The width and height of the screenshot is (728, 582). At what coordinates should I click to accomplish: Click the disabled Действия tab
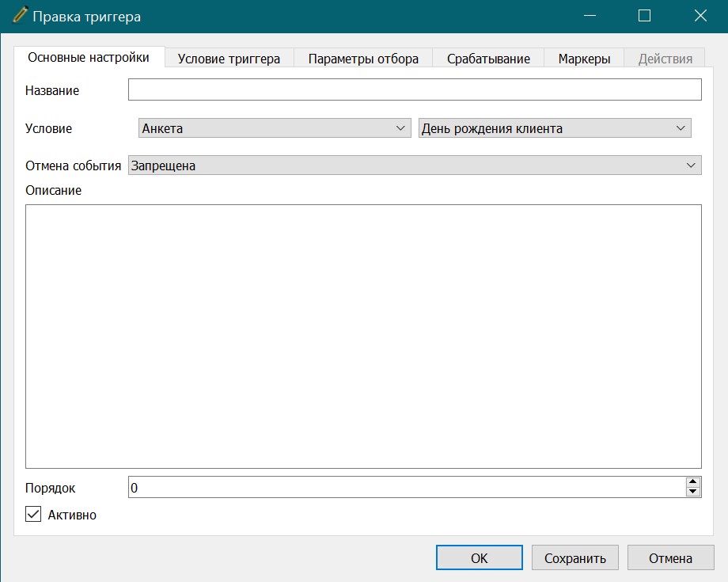point(665,59)
